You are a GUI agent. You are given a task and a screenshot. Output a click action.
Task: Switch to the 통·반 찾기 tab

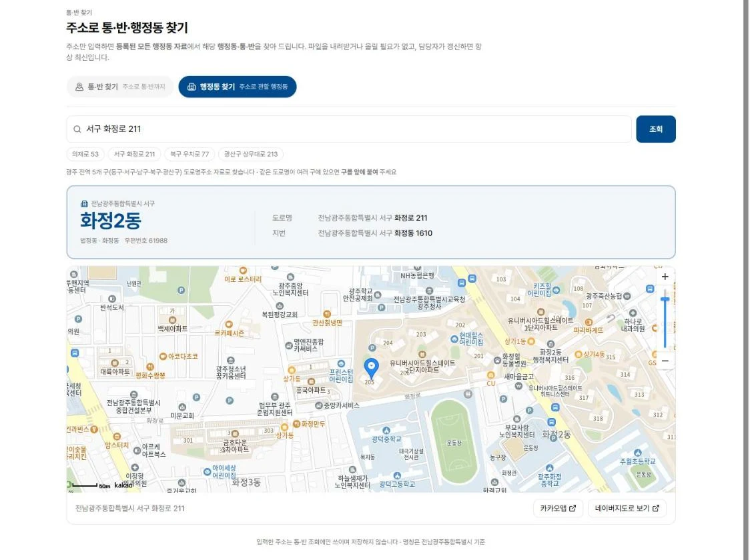pos(120,87)
